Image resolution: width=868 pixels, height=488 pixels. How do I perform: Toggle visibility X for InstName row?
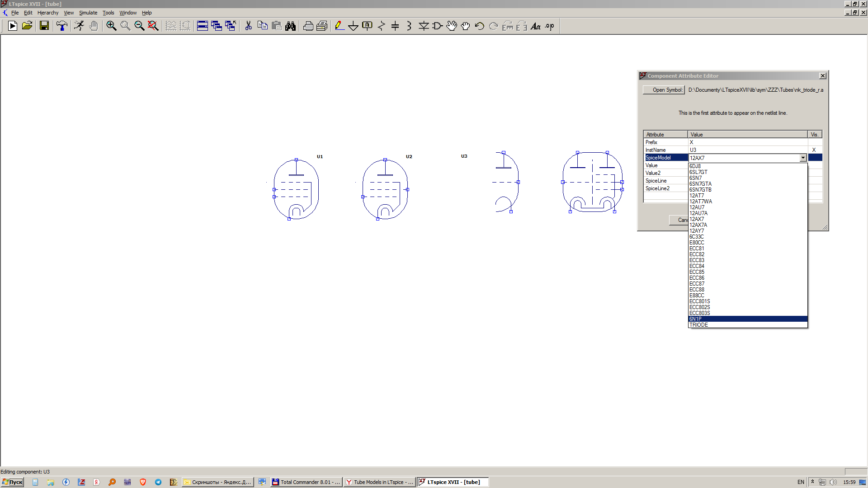tap(814, 150)
